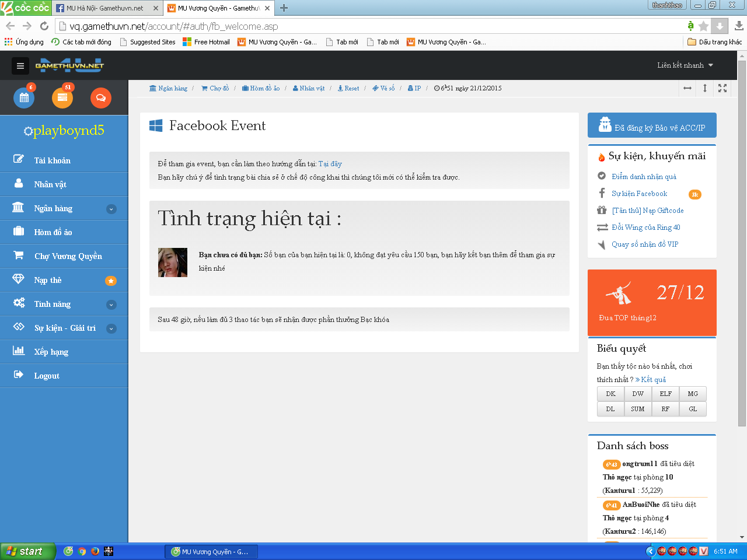The image size is (747, 560).
Task: Click the fullscreen expand icon
Action: click(722, 88)
